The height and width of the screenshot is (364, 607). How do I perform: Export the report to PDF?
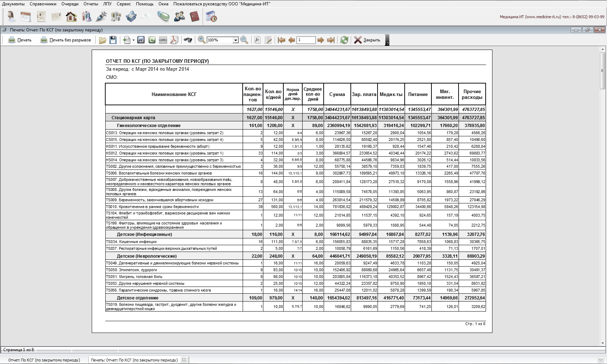click(x=174, y=40)
